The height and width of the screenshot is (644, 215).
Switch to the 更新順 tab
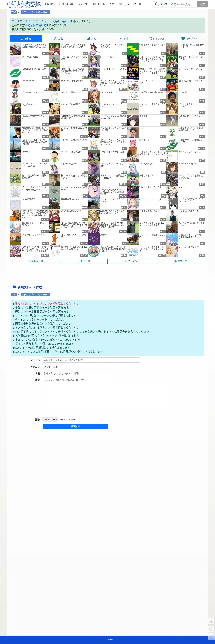point(26,38)
